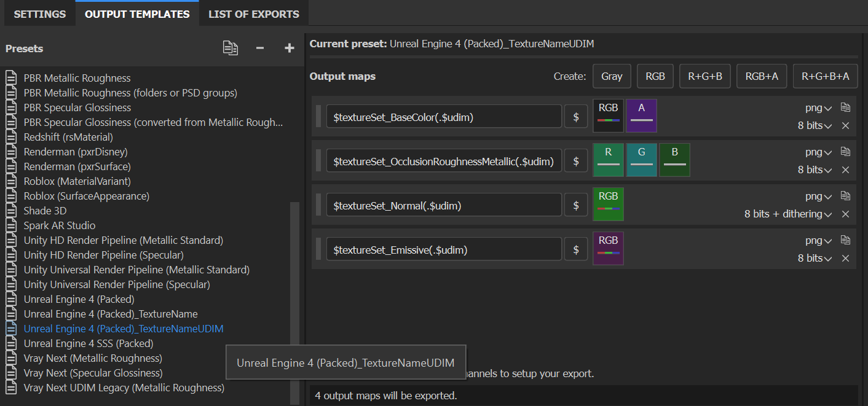The height and width of the screenshot is (406, 868).
Task: Delete the Normal output map
Action: tap(845, 214)
